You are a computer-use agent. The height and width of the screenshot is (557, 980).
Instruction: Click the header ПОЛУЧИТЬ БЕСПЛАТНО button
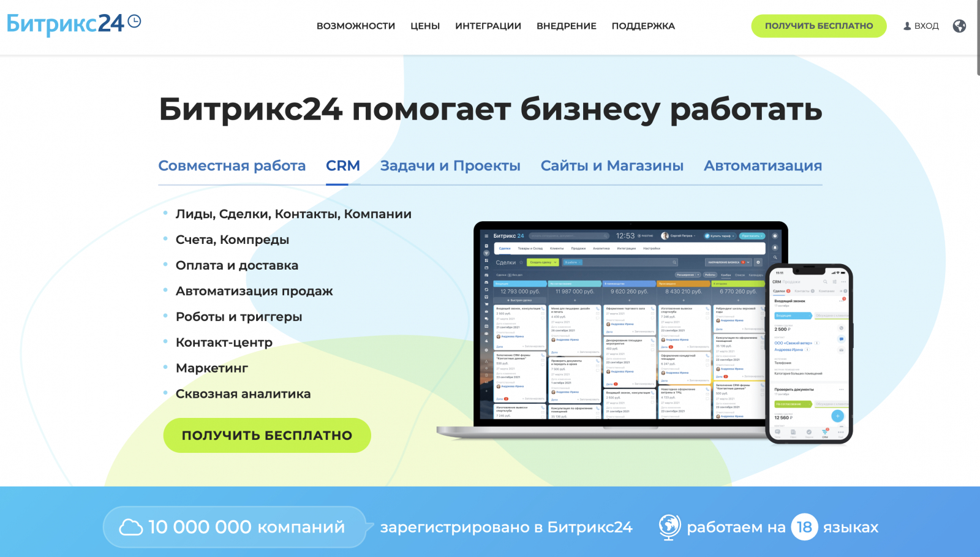click(x=819, y=26)
